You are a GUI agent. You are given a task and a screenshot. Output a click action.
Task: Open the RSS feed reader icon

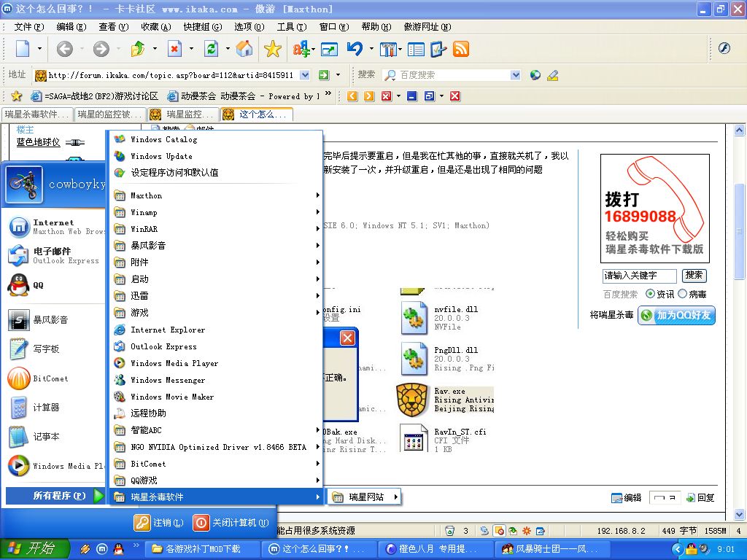pyautogui.click(x=461, y=49)
